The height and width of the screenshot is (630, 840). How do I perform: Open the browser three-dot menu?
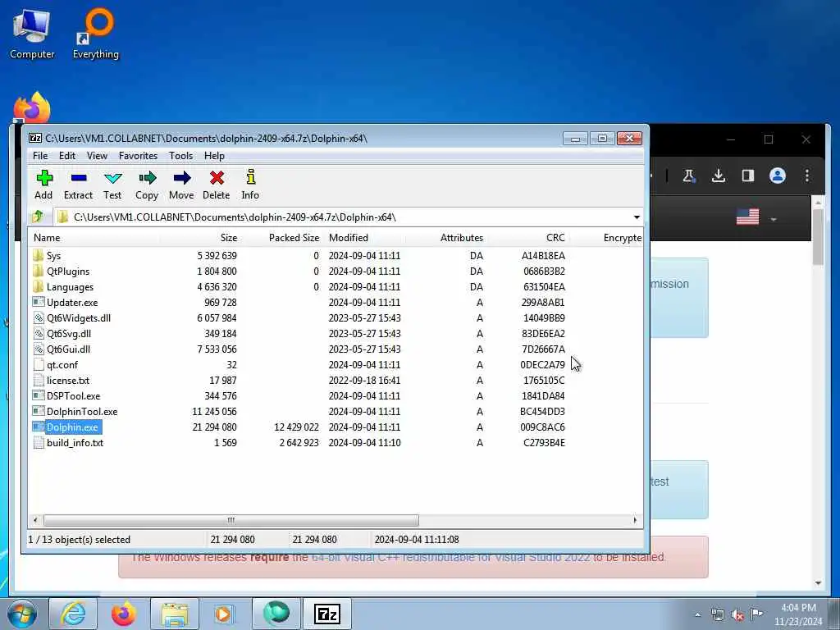tap(807, 176)
